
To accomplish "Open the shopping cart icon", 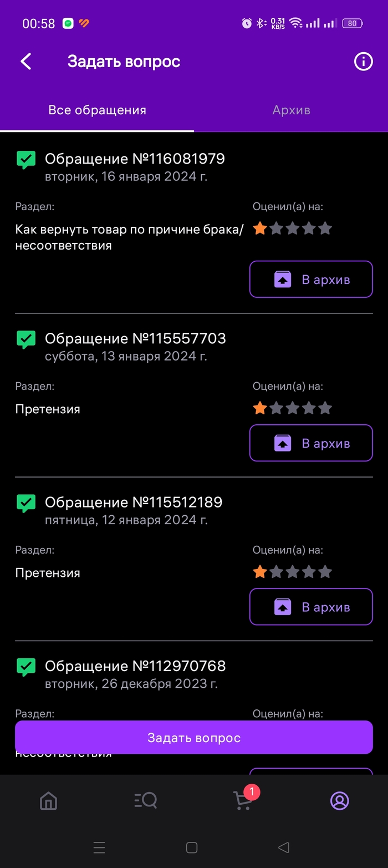I will coord(243,801).
